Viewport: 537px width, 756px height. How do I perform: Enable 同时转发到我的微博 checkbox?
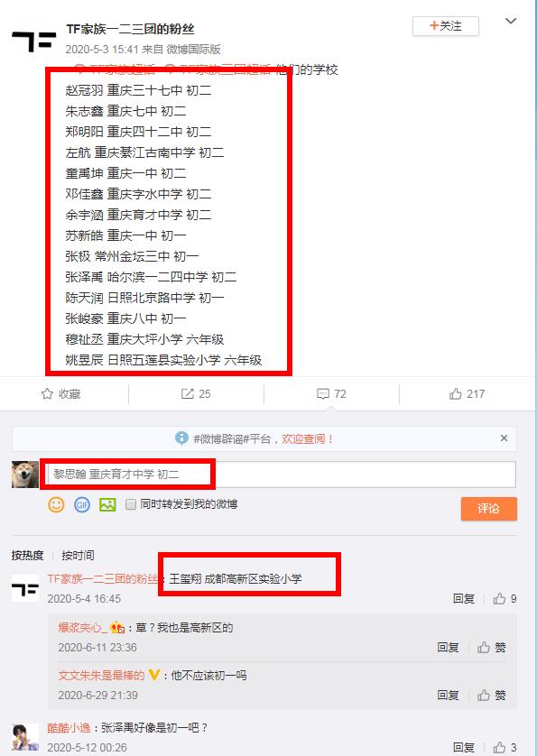130,504
